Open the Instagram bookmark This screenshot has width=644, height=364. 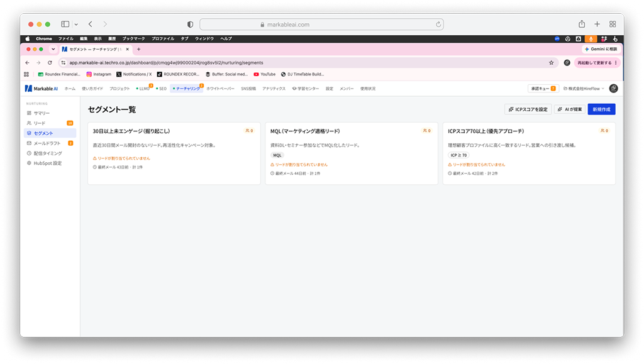pos(99,74)
